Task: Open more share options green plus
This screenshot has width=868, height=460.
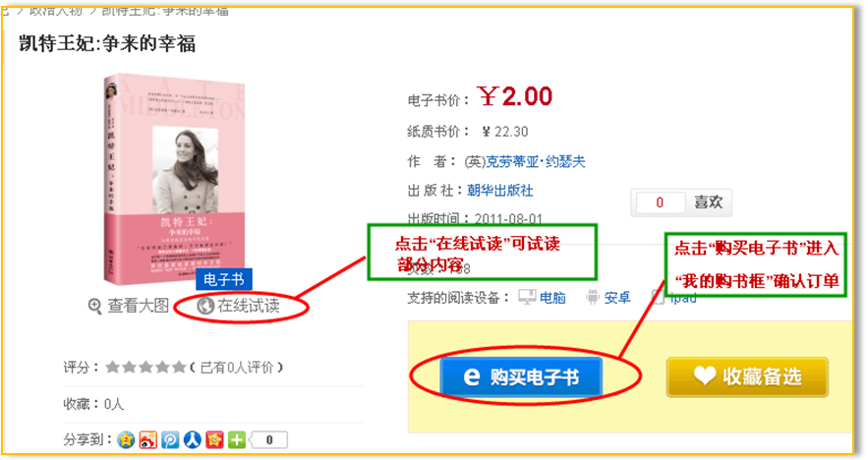Action: (x=236, y=440)
